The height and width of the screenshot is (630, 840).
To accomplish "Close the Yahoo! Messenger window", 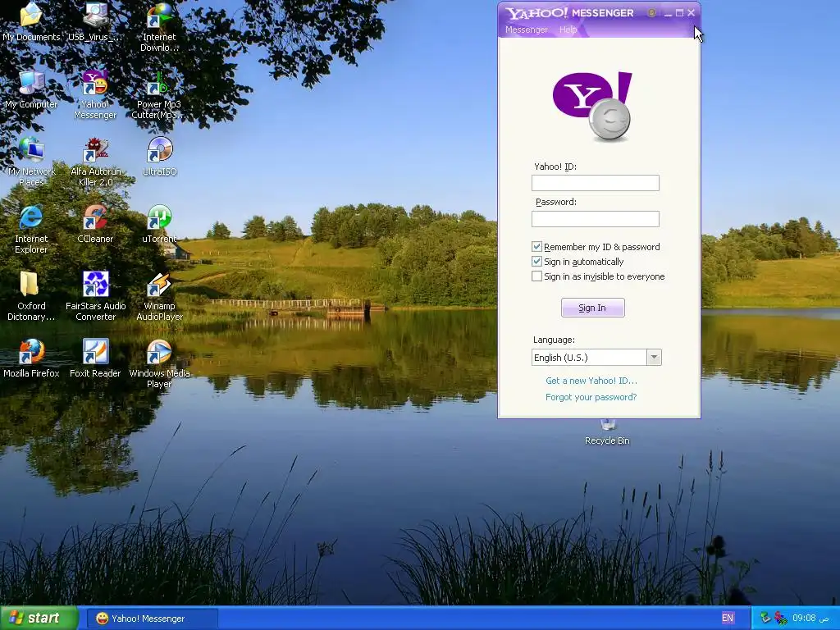I will [691, 13].
